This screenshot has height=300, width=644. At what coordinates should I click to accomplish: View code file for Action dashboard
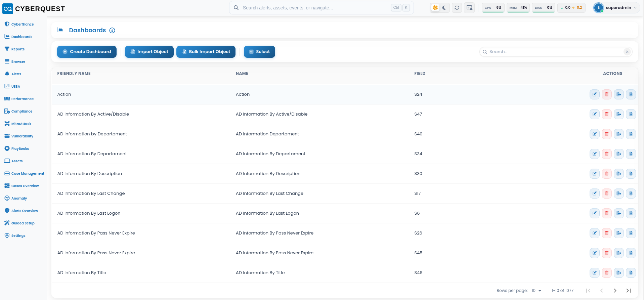[631, 94]
